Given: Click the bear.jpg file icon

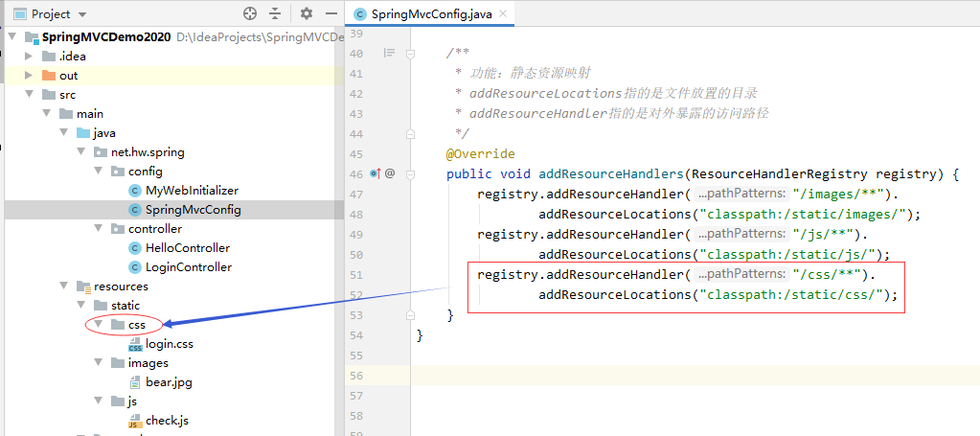Looking at the screenshot, I should pyautogui.click(x=134, y=382).
